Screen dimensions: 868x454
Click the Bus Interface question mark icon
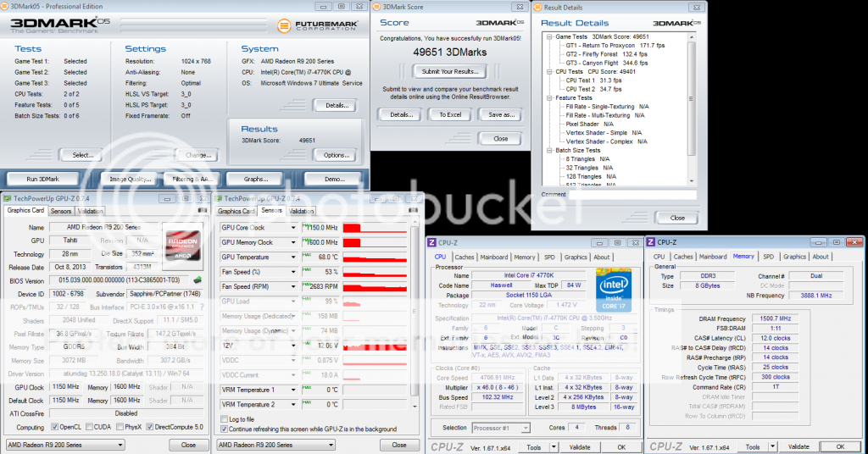click(203, 307)
